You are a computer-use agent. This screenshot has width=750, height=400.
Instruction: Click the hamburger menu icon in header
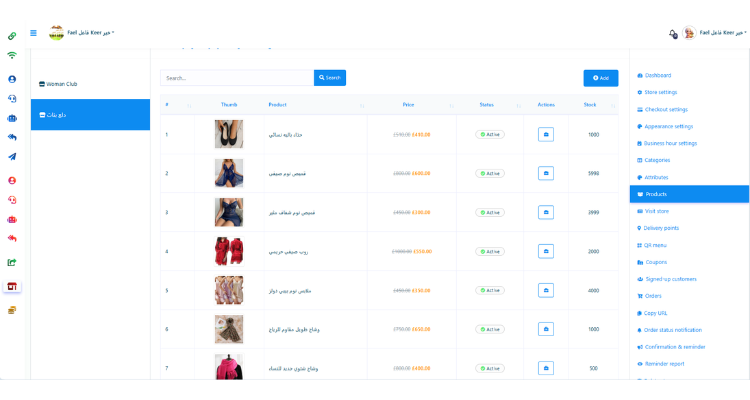click(33, 33)
